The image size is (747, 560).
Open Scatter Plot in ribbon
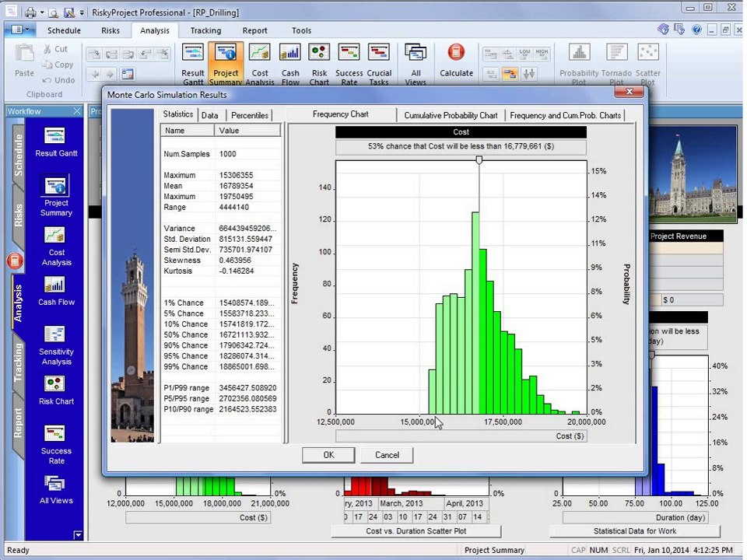[648, 64]
